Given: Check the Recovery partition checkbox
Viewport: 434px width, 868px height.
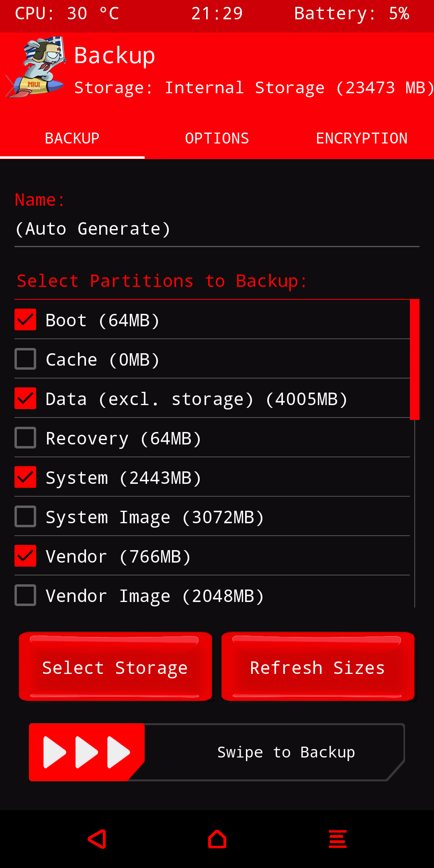Looking at the screenshot, I should click(x=25, y=438).
